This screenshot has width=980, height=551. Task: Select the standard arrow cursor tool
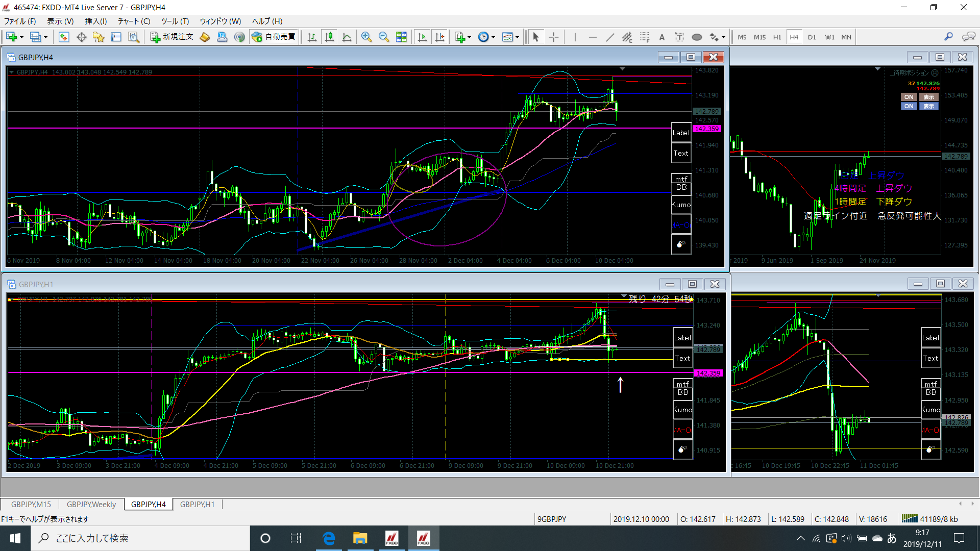(x=536, y=37)
